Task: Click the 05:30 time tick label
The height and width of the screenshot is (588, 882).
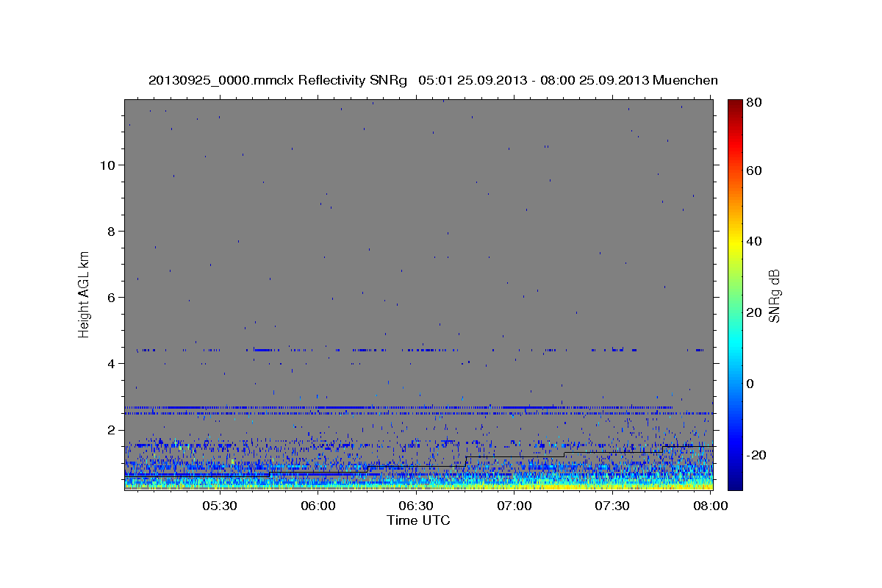Action: (x=219, y=506)
